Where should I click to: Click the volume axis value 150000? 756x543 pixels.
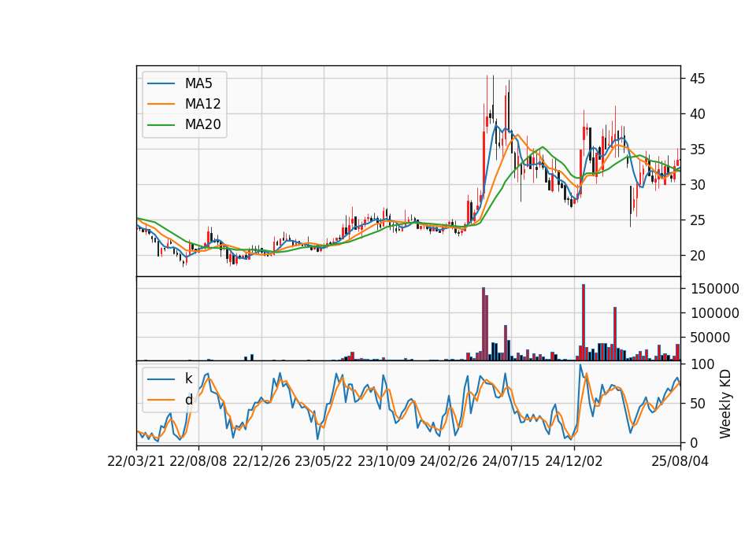coord(714,289)
